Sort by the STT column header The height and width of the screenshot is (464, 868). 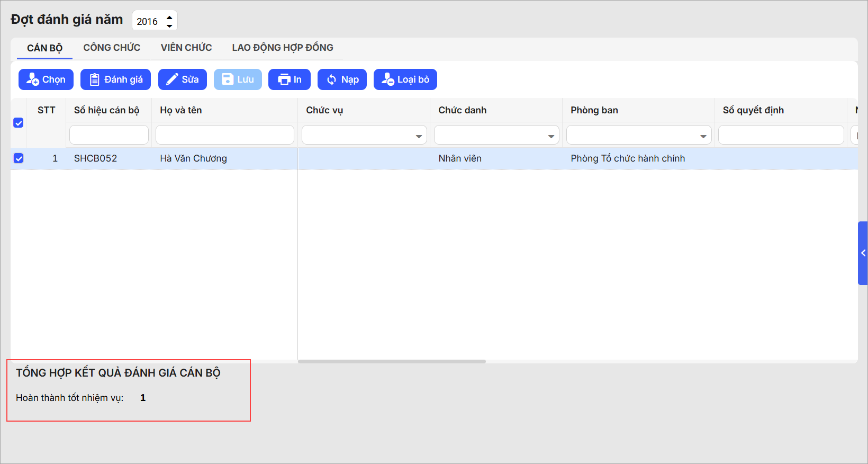47,110
